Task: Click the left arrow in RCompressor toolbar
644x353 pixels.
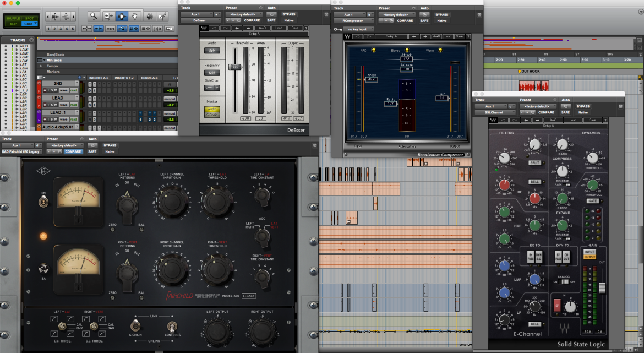Action: [x=414, y=36]
